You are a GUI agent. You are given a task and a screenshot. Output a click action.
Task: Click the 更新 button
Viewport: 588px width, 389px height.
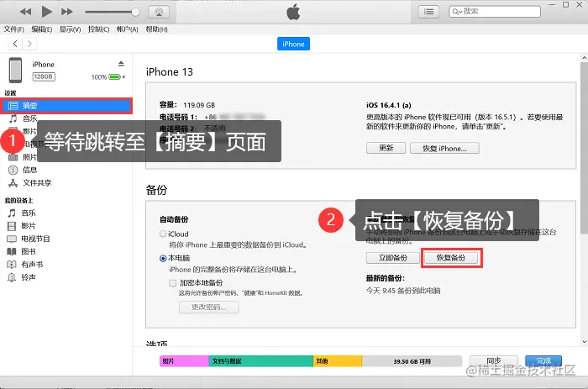(x=386, y=148)
